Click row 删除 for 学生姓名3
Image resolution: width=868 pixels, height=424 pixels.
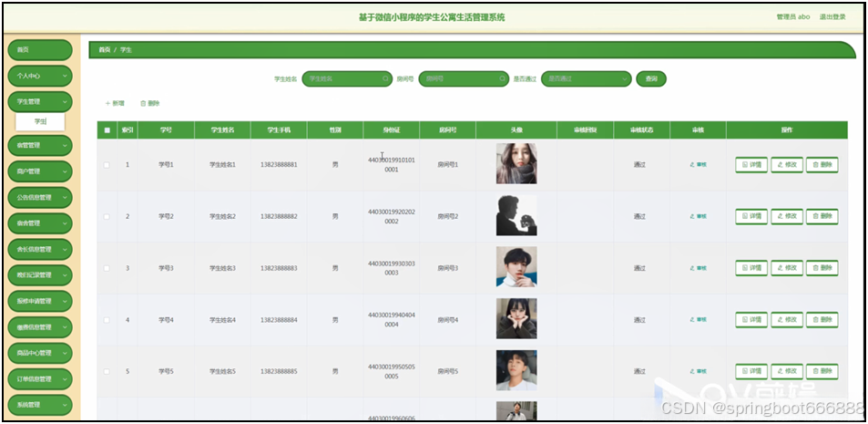click(822, 268)
